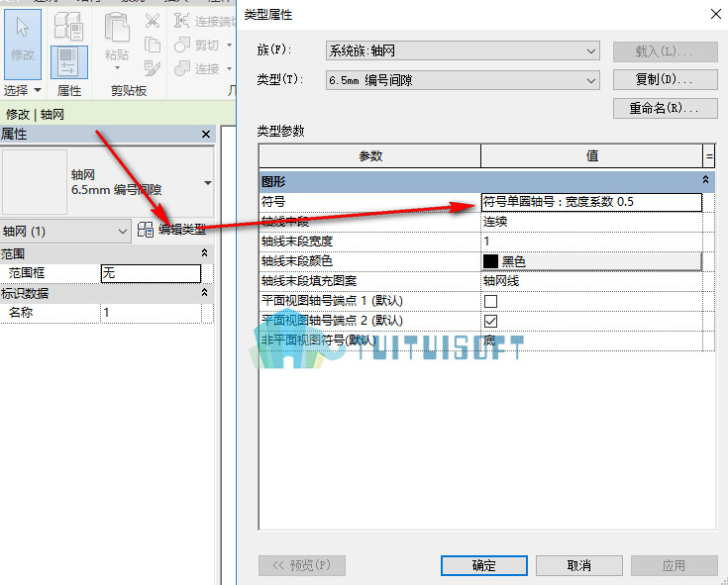Open the 类型(T) type combo box
This screenshot has height=585, width=728.
[463, 80]
